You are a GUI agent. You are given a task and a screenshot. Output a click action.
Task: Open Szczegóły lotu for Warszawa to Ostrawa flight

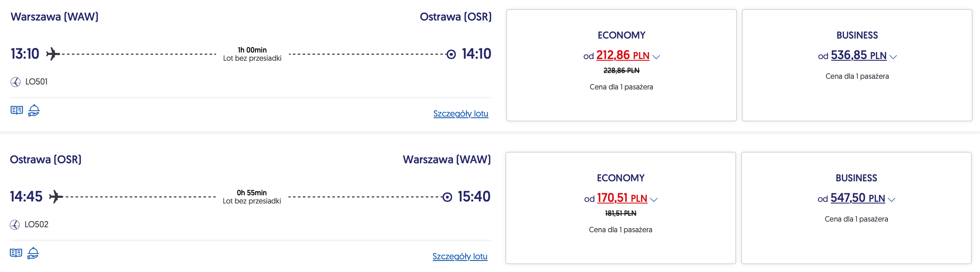[x=461, y=114]
